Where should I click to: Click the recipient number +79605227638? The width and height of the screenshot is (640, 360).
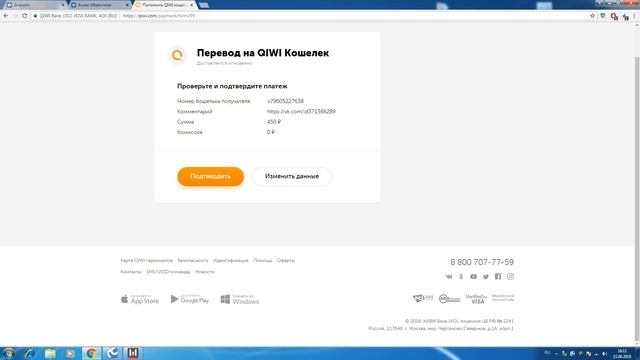tap(285, 101)
